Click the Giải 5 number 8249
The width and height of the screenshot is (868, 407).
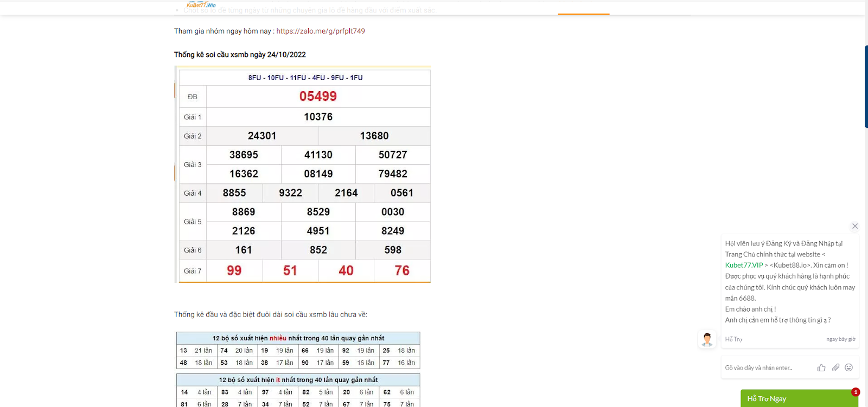(x=393, y=231)
